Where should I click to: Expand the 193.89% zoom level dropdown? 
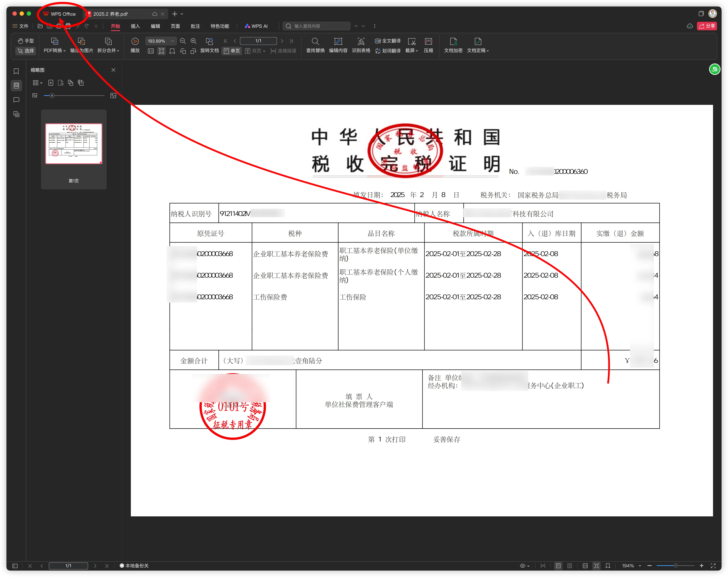173,41
